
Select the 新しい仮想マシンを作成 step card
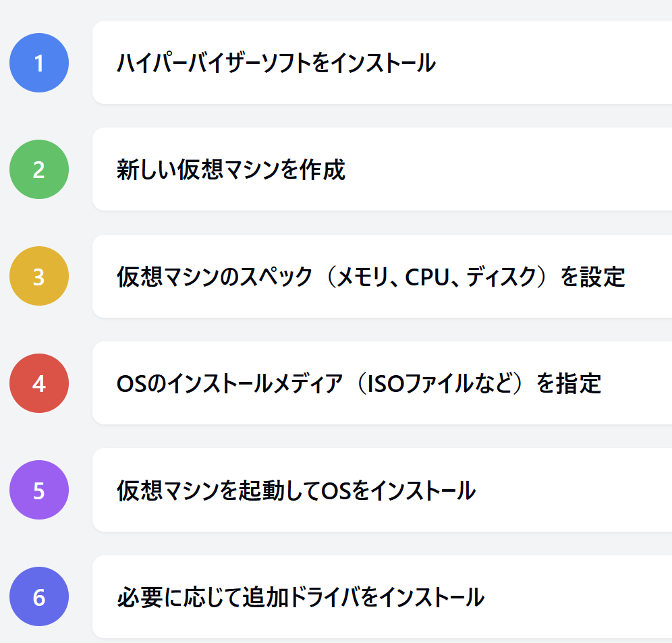pyautogui.click(x=381, y=169)
